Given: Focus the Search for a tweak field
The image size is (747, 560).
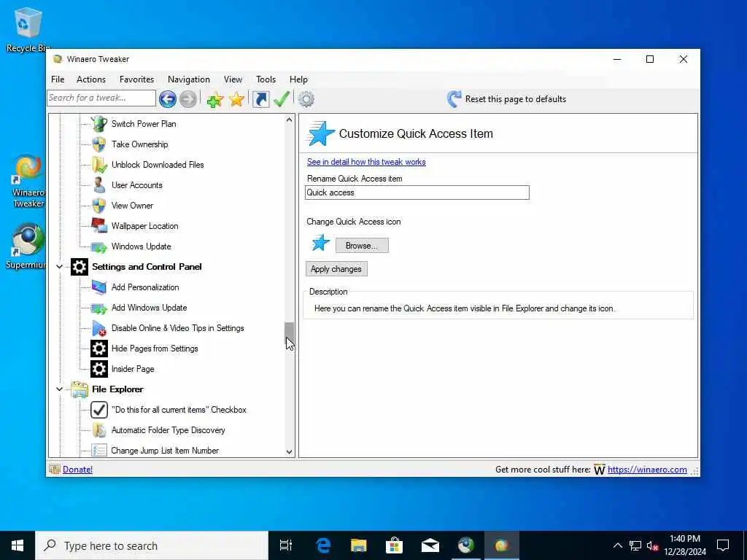Looking at the screenshot, I should [x=101, y=98].
